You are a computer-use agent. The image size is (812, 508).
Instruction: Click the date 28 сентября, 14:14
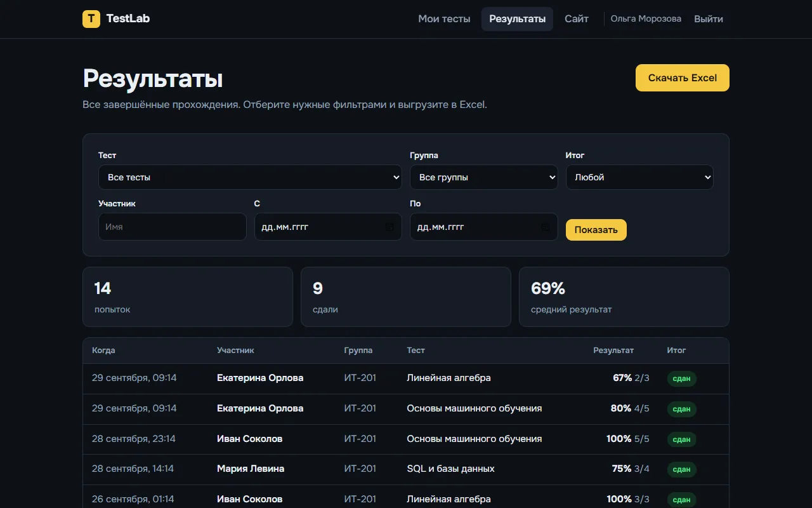point(133,469)
